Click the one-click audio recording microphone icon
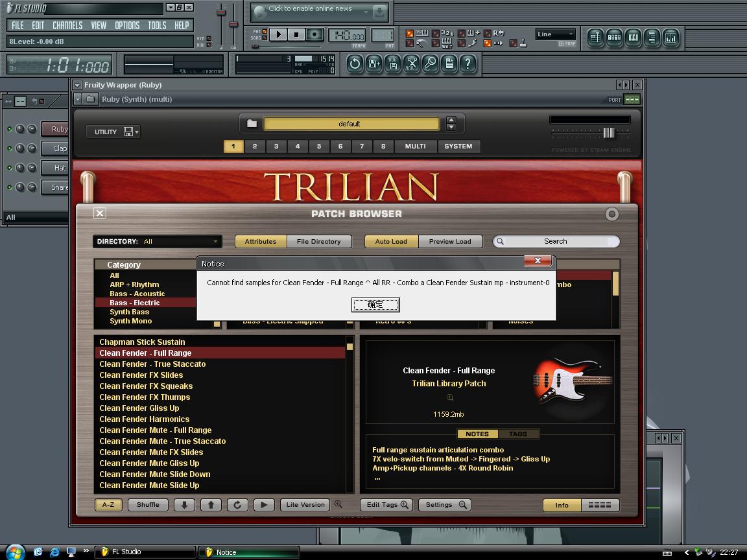Viewport: 747px width, 560px height. click(430, 64)
